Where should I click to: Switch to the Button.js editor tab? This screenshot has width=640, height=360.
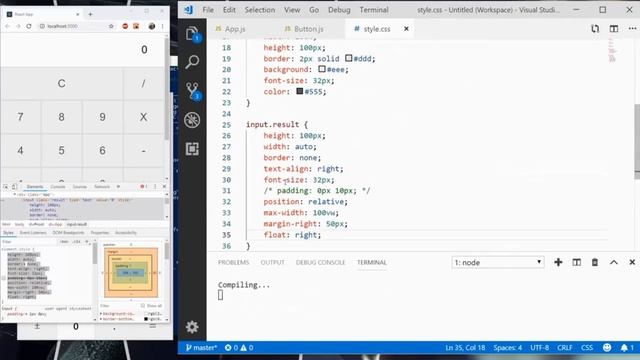coord(309,29)
